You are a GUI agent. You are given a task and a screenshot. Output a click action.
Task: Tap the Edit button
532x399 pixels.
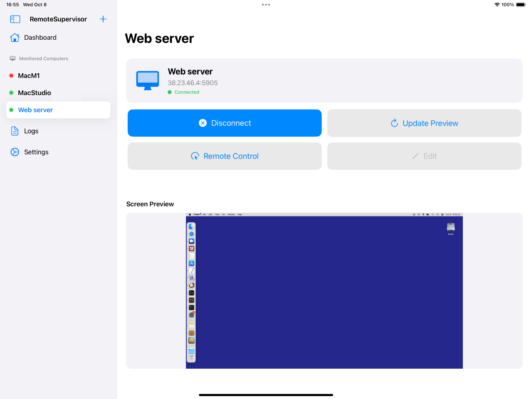(x=424, y=156)
